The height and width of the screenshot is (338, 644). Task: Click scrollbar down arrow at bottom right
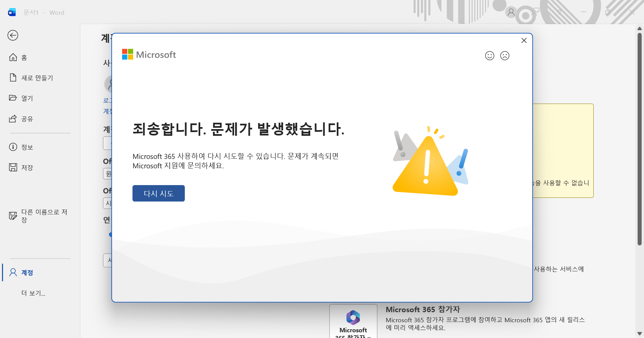tap(639, 334)
